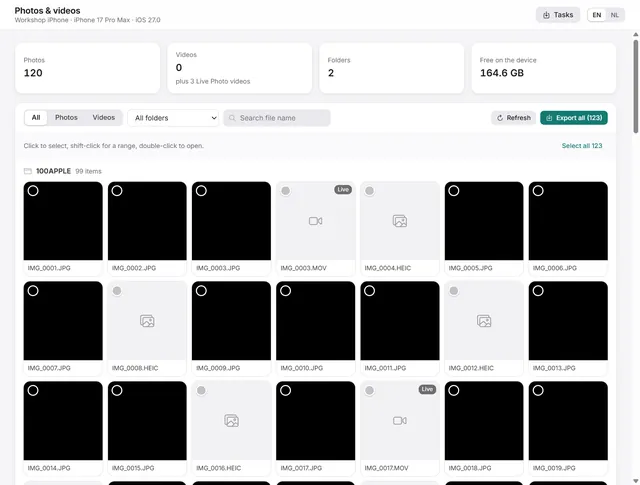Click the folder icon beside 100APPLE
The width and height of the screenshot is (640, 485).
[28, 171]
